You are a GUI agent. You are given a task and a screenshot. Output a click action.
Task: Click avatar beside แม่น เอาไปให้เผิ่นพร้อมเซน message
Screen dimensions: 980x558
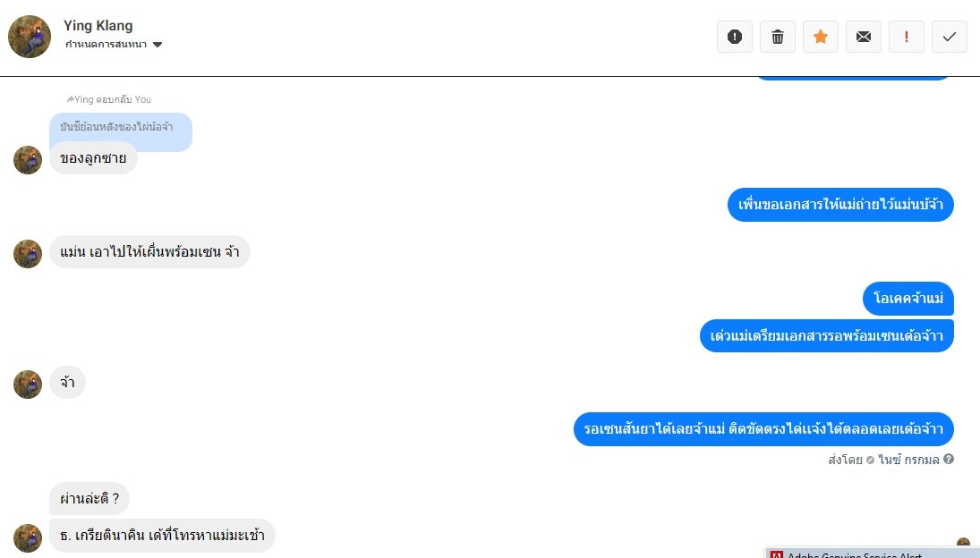(28, 254)
